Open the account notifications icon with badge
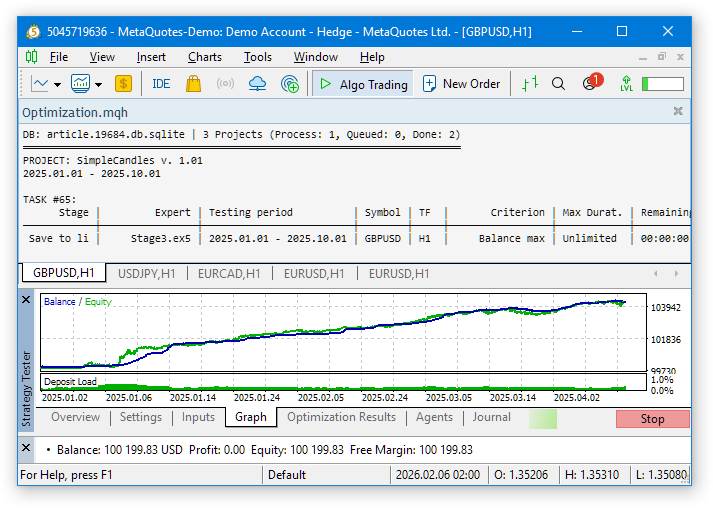Screen dimensions: 713x508 [592, 82]
